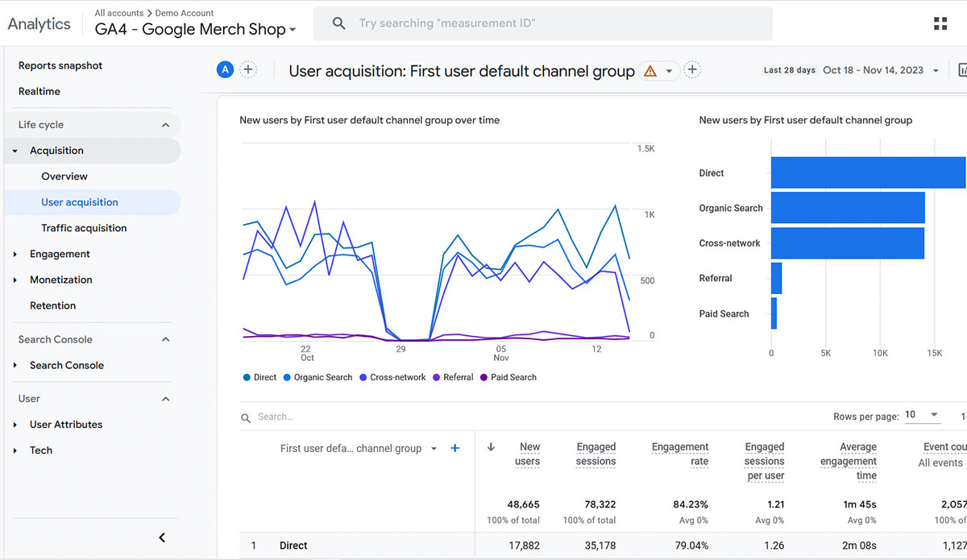
Task: Click the 84.23% total engagement rate value
Action: click(x=690, y=504)
